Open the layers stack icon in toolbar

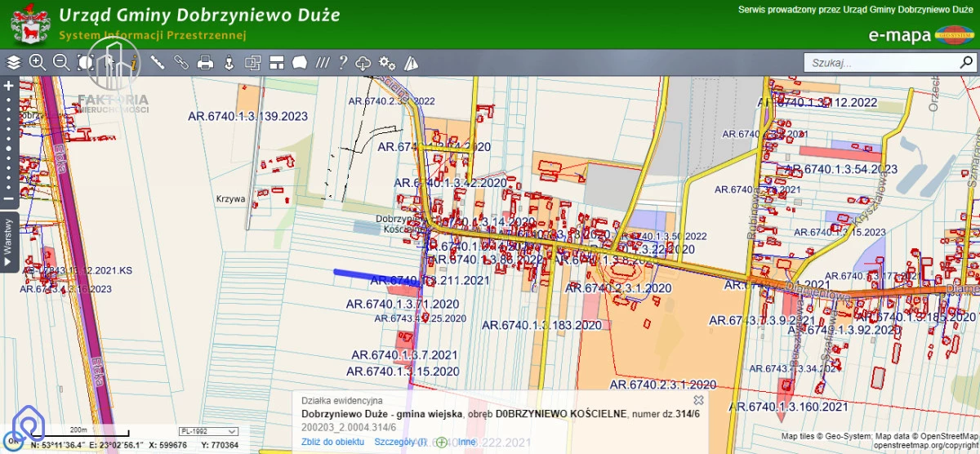(x=13, y=62)
